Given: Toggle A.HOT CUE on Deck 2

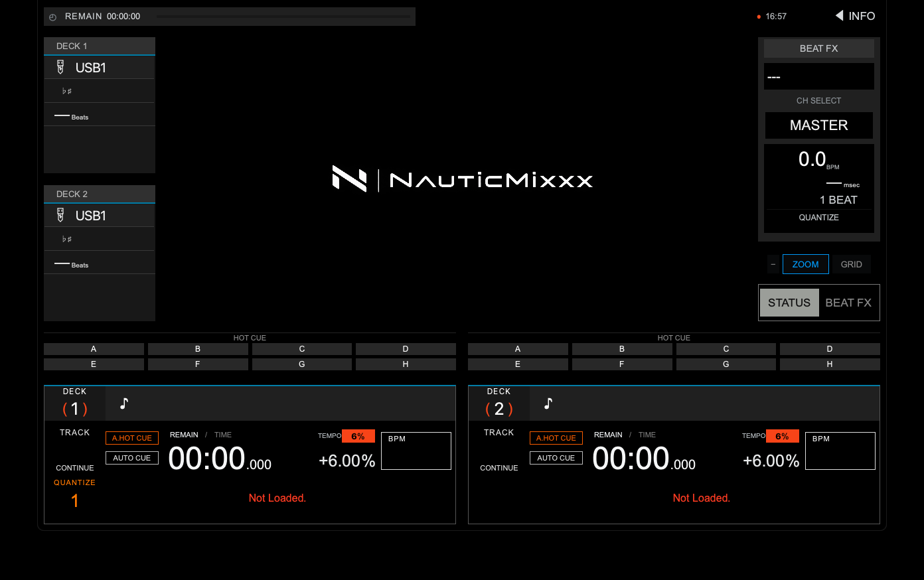Looking at the screenshot, I should (556, 438).
